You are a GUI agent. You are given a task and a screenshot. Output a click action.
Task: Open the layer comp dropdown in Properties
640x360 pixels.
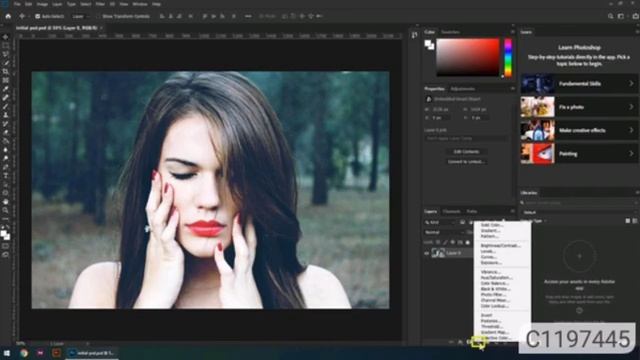tap(467, 139)
